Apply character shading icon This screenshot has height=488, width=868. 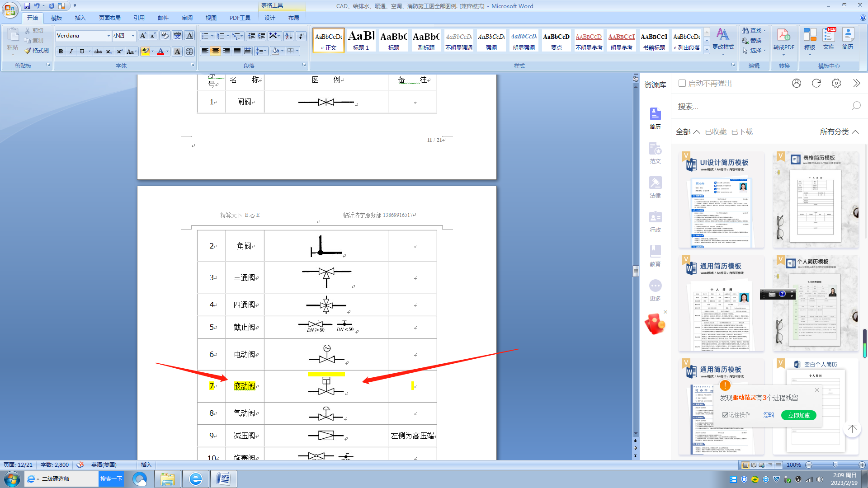click(x=177, y=52)
